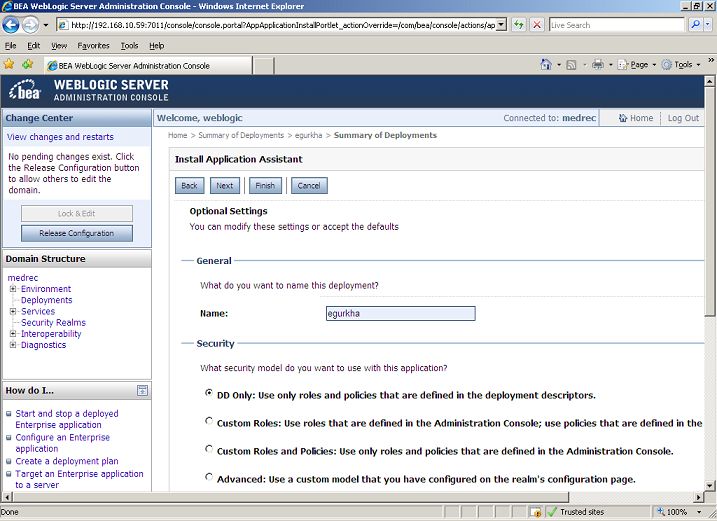Open Configure an Enterprise application help link

point(63,443)
